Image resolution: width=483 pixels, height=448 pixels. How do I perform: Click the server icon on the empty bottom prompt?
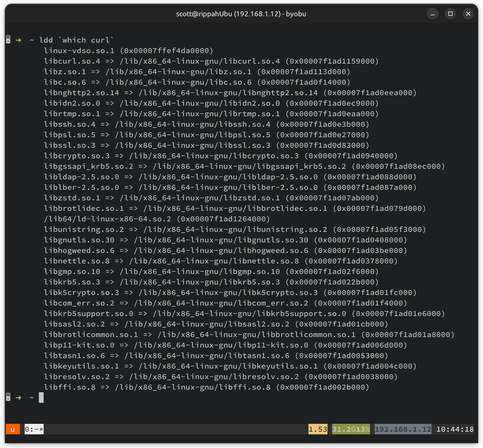coord(8,397)
